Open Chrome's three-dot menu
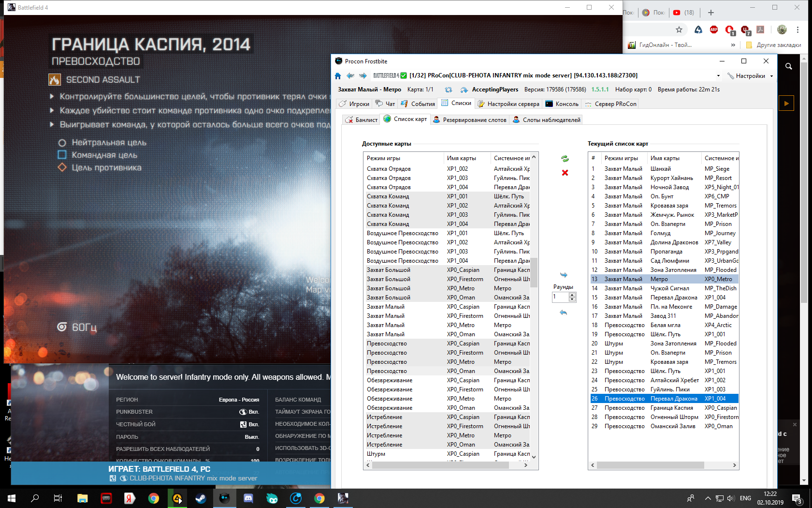This screenshot has height=508, width=812. 797,30
